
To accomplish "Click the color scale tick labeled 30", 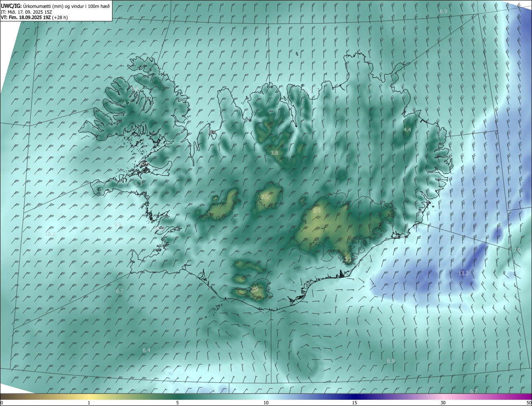I will click(x=443, y=403).
